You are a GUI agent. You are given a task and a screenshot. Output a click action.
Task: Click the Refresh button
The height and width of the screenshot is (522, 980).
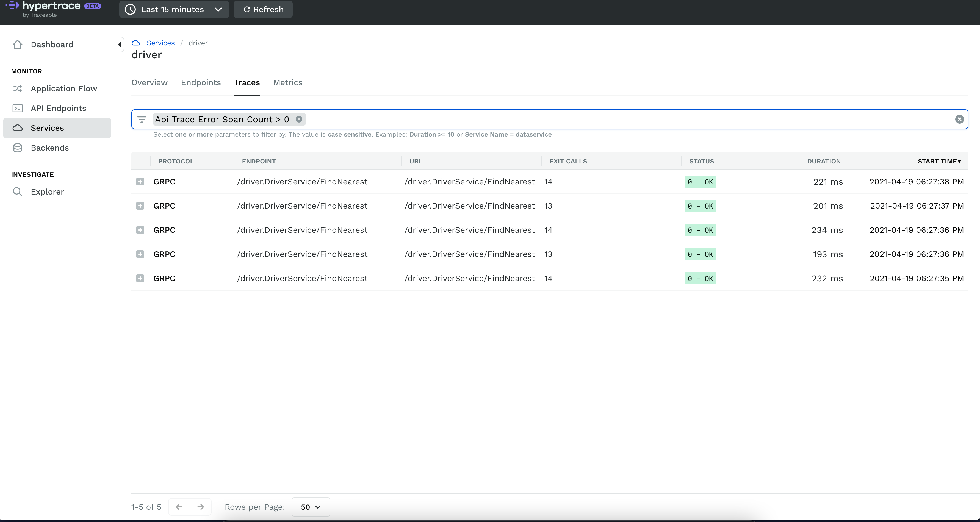tap(263, 9)
